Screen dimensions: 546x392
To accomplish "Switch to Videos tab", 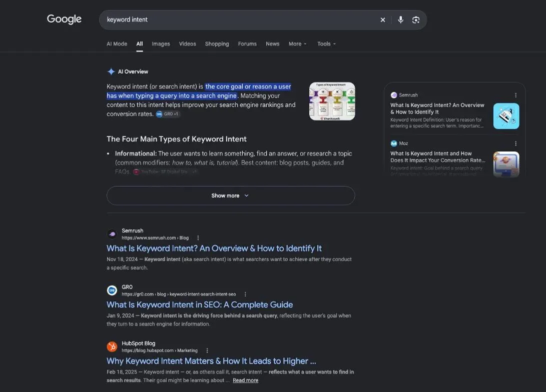I will (187, 44).
